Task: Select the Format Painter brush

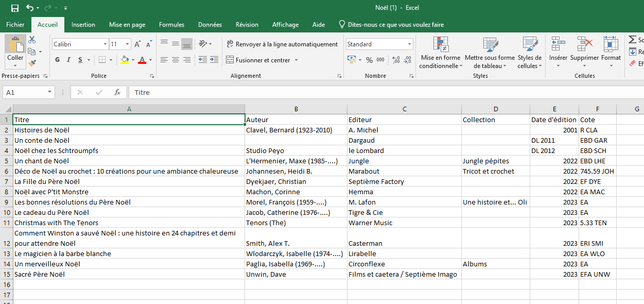Action: (x=32, y=63)
